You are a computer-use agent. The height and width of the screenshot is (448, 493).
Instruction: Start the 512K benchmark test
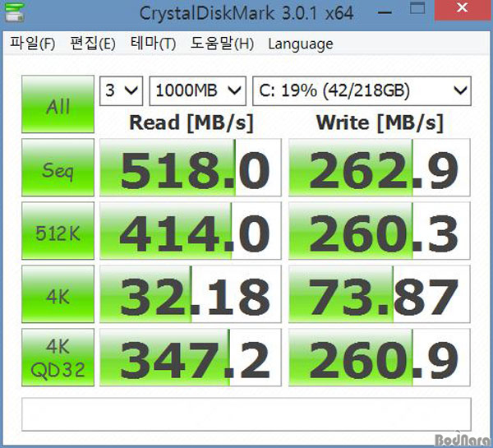pos(58,231)
